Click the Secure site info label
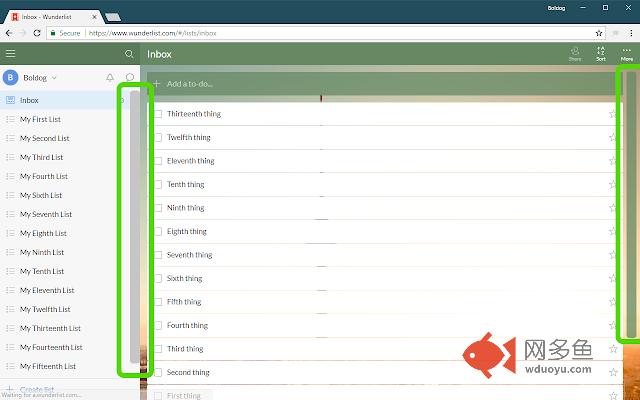This screenshot has height=400, width=640. (x=65, y=33)
